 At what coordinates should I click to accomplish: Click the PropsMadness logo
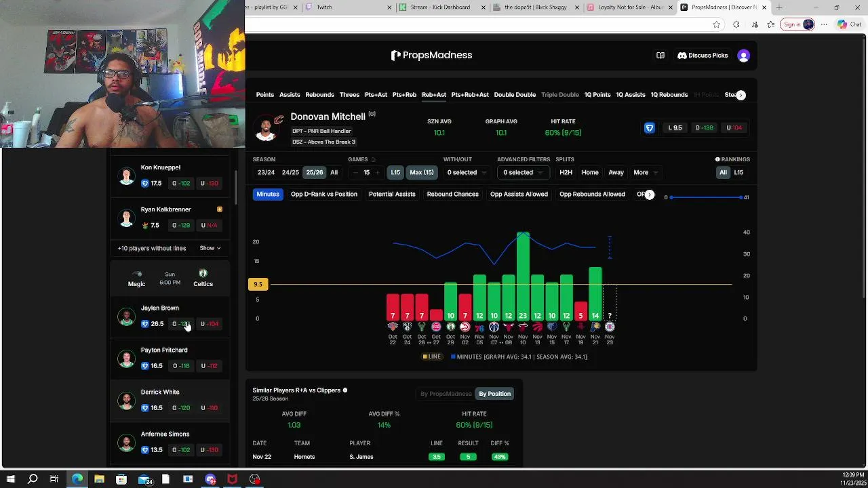[x=431, y=55]
